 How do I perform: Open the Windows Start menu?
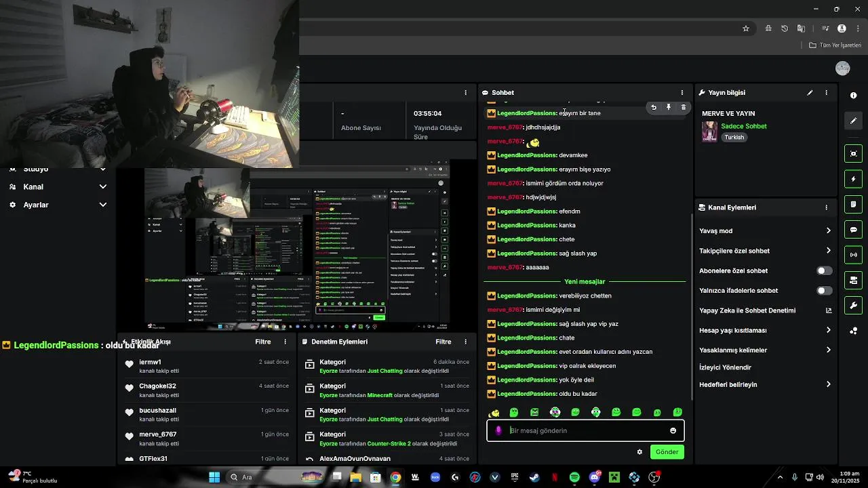(x=214, y=477)
